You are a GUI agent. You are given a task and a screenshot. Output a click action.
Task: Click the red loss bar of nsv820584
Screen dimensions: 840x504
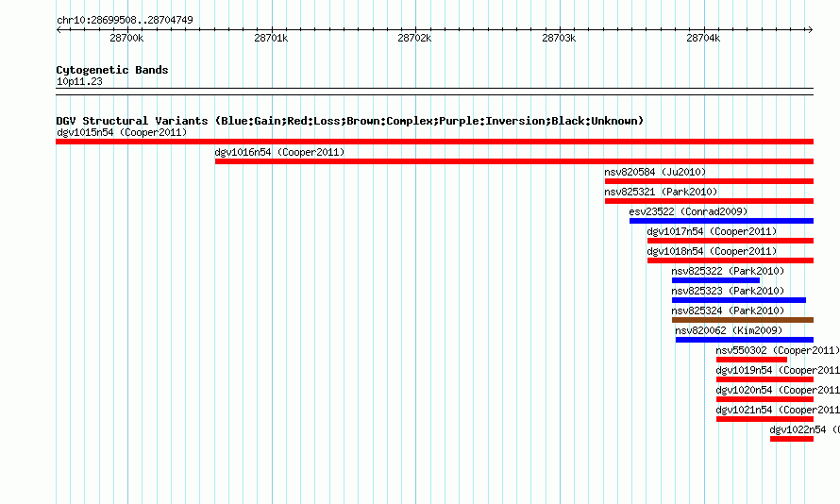[x=710, y=181]
